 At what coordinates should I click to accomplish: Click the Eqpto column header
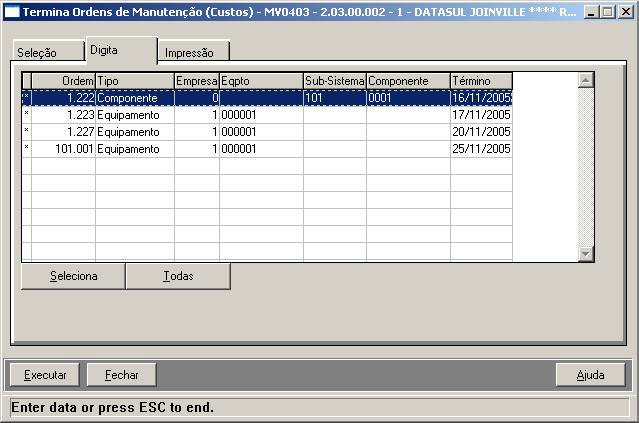point(261,81)
